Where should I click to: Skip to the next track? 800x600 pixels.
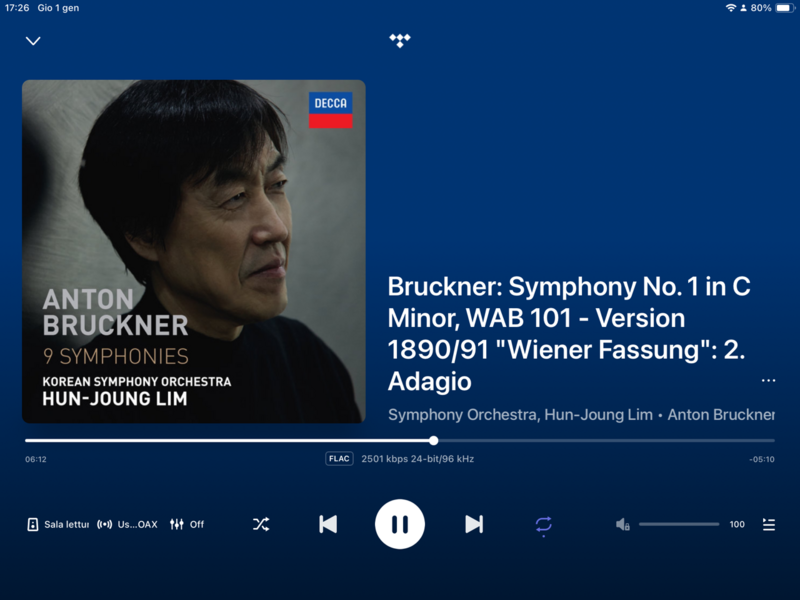point(474,524)
